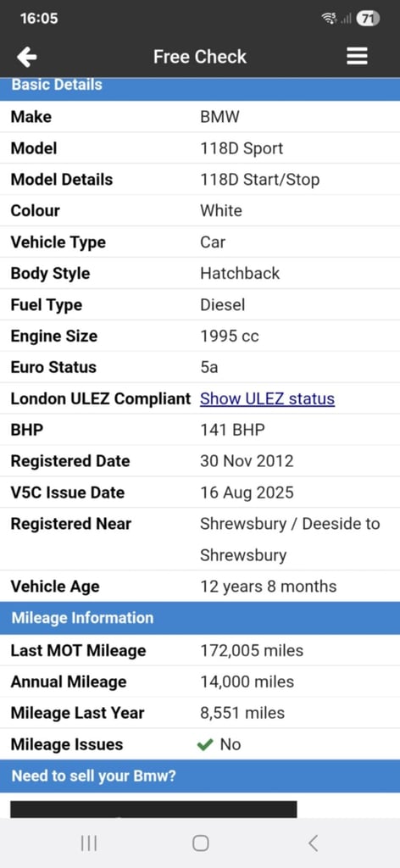Select the Mileage Information section header
The image size is (400, 868).
coord(200,618)
